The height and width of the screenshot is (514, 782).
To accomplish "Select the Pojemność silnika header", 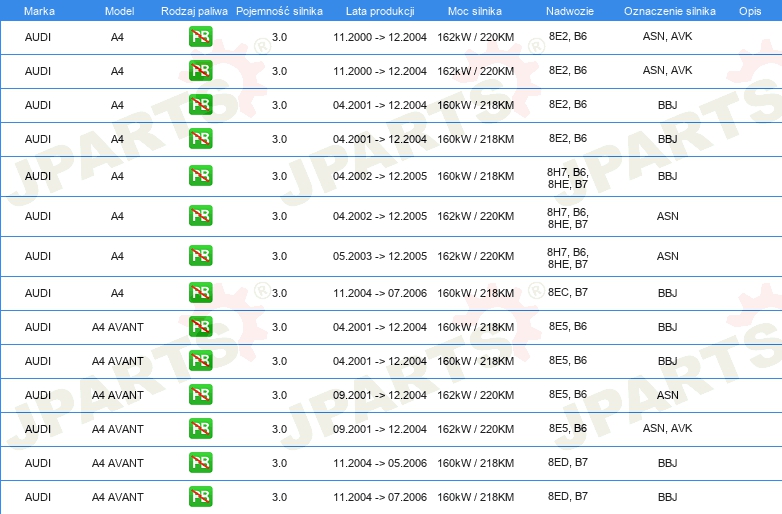I will (x=279, y=11).
